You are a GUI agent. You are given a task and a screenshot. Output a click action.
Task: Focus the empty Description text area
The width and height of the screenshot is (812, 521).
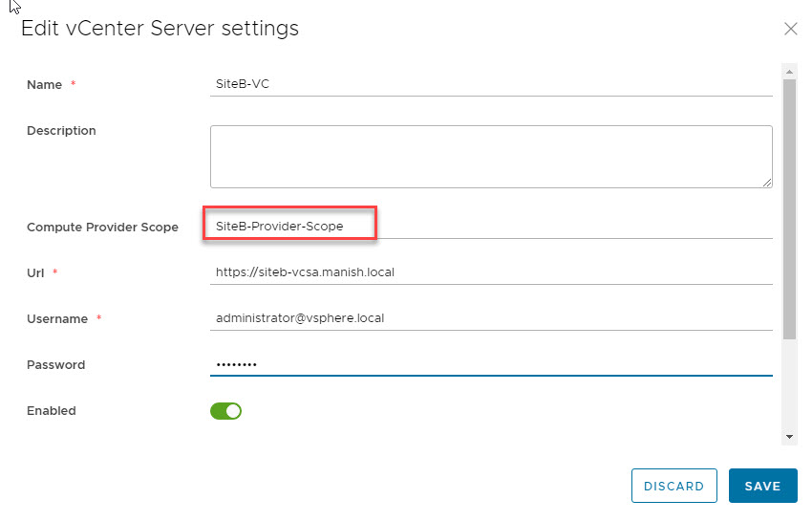(491, 156)
